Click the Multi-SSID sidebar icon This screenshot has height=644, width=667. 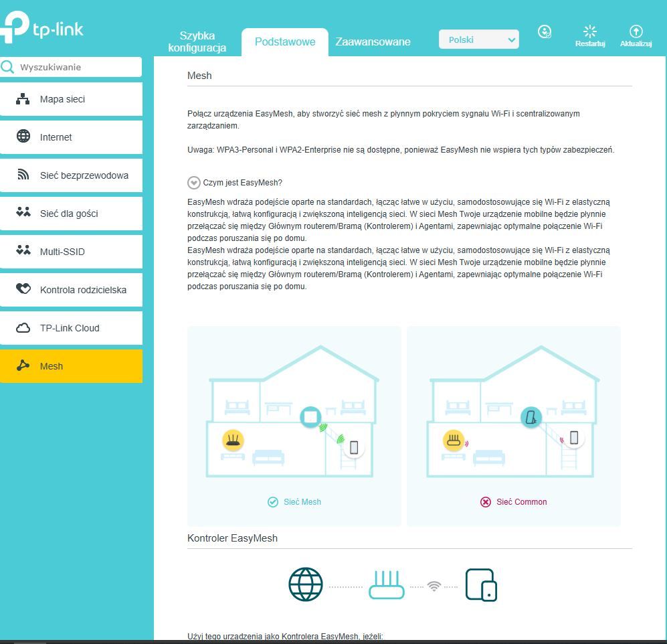tap(23, 250)
